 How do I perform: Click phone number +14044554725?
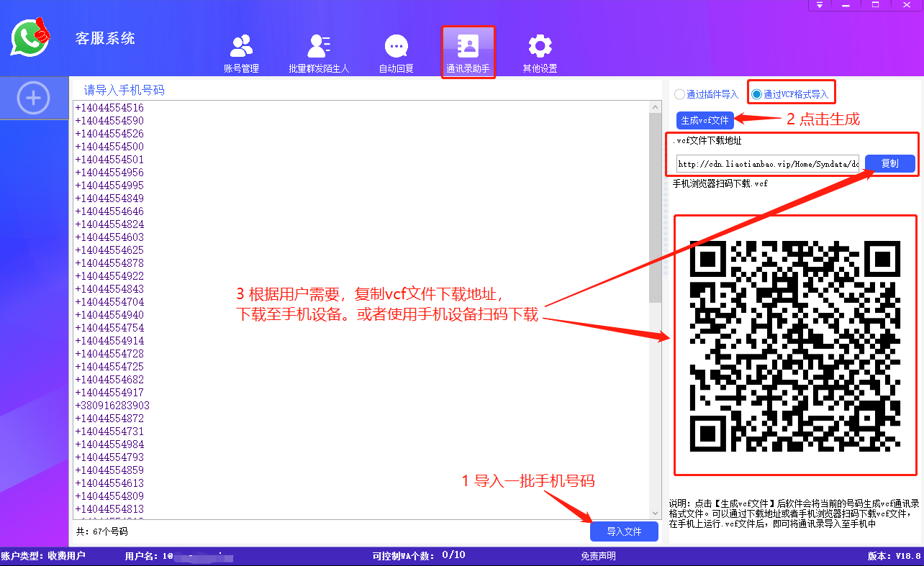coord(109,367)
